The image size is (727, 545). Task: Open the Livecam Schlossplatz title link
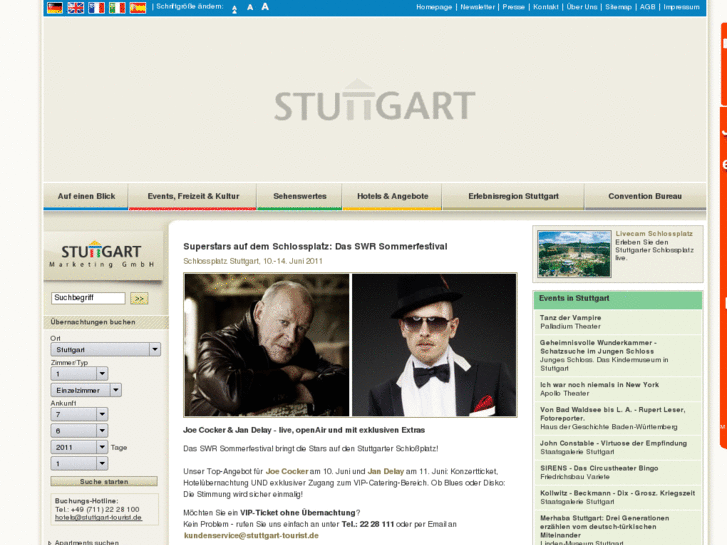click(654, 234)
